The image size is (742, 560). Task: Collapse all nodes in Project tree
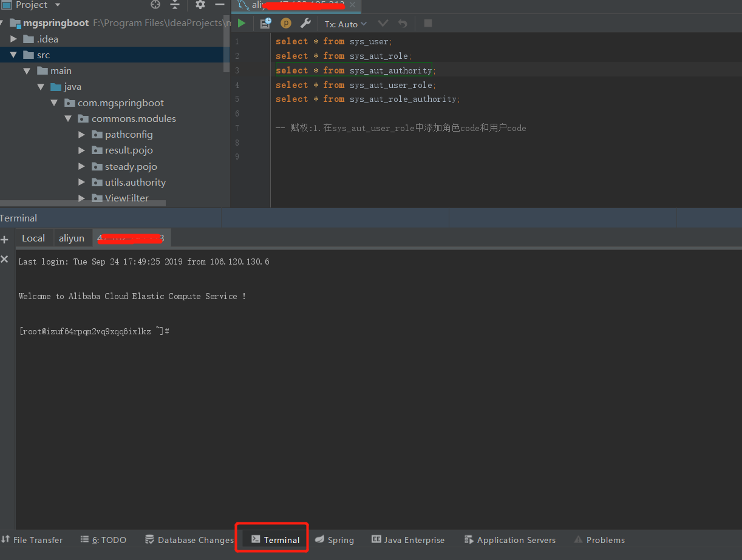[175, 5]
